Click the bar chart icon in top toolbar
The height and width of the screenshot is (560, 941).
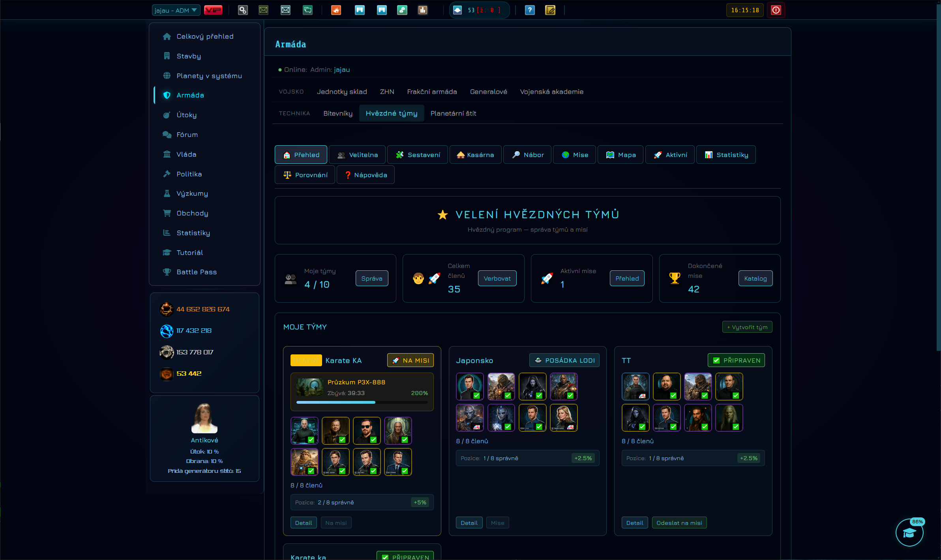tap(423, 10)
